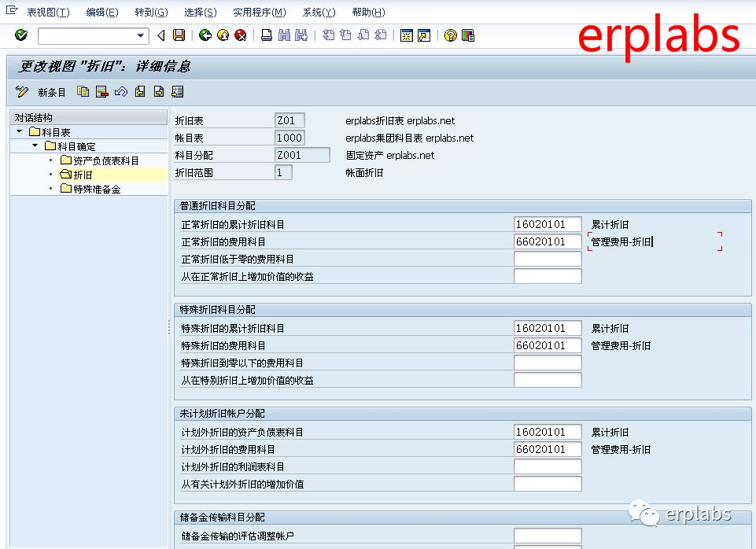Click the 帐目表 field 1000
This screenshot has height=549, width=756.
pyautogui.click(x=289, y=138)
